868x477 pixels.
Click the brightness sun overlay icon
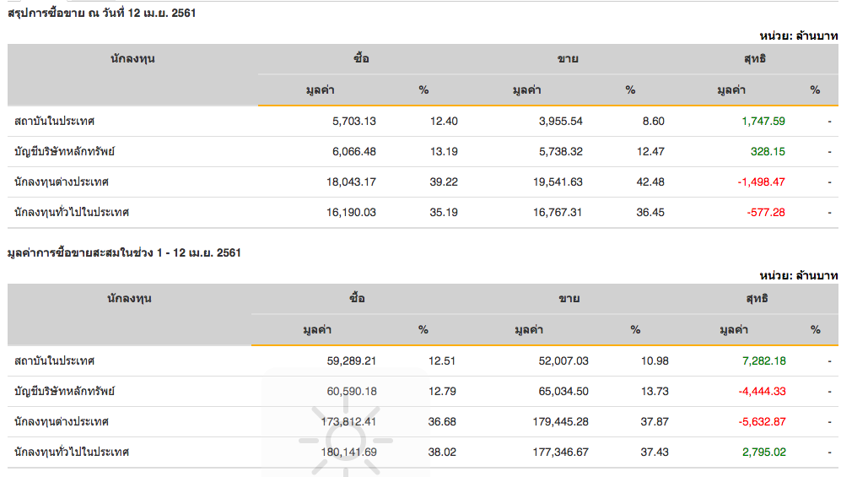pyautogui.click(x=345, y=439)
